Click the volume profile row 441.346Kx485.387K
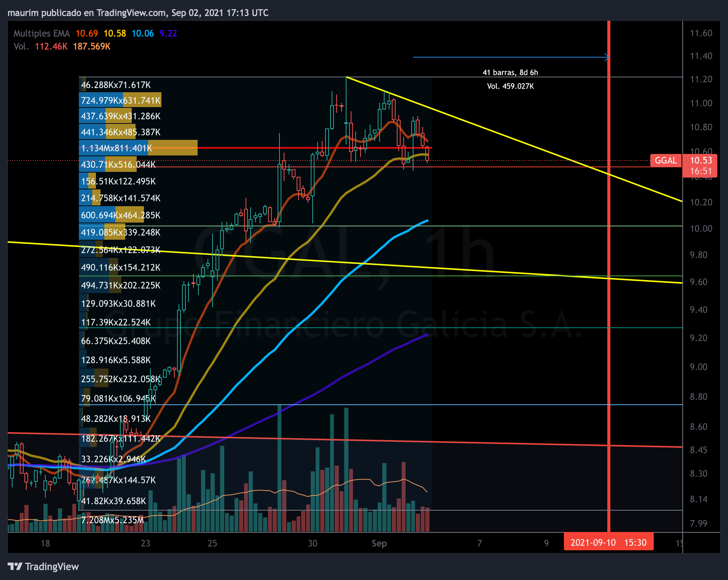728x580 pixels. (120, 132)
